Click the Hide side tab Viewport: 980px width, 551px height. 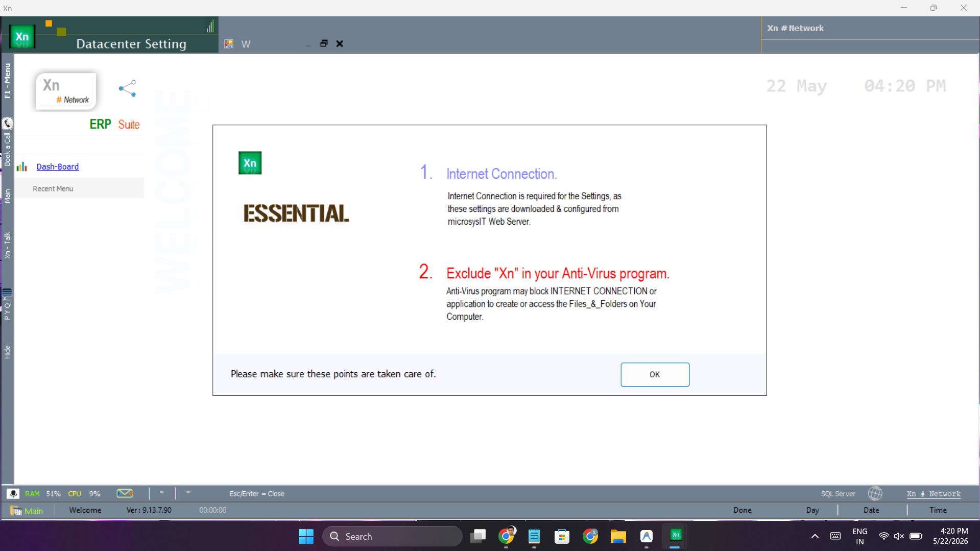click(x=7, y=352)
